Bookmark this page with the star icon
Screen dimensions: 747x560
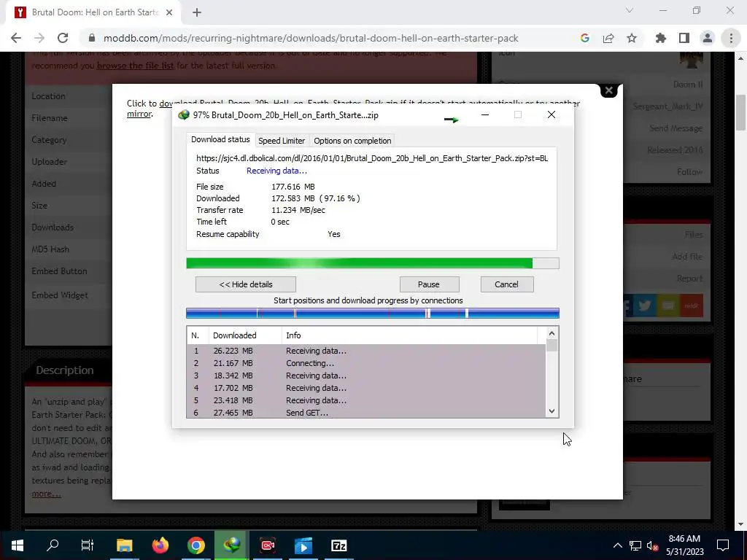tap(632, 38)
